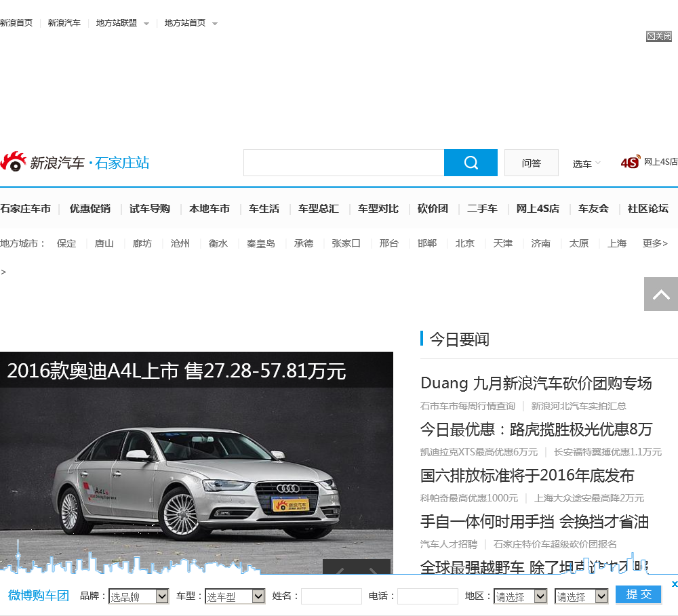Screen dimensions: 678x616
Task: Open 试车导购 nav item
Action: 150,209
